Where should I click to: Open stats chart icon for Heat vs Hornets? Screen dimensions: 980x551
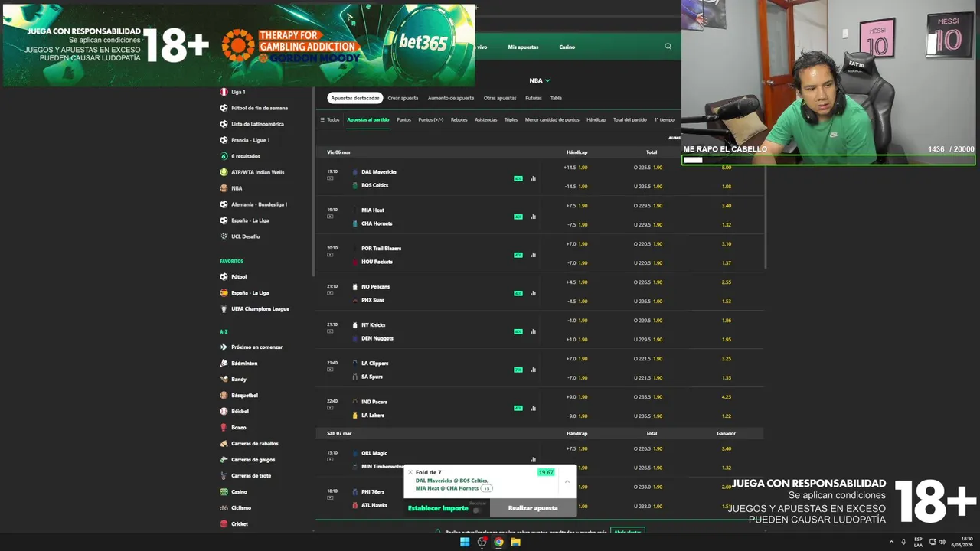coord(533,217)
